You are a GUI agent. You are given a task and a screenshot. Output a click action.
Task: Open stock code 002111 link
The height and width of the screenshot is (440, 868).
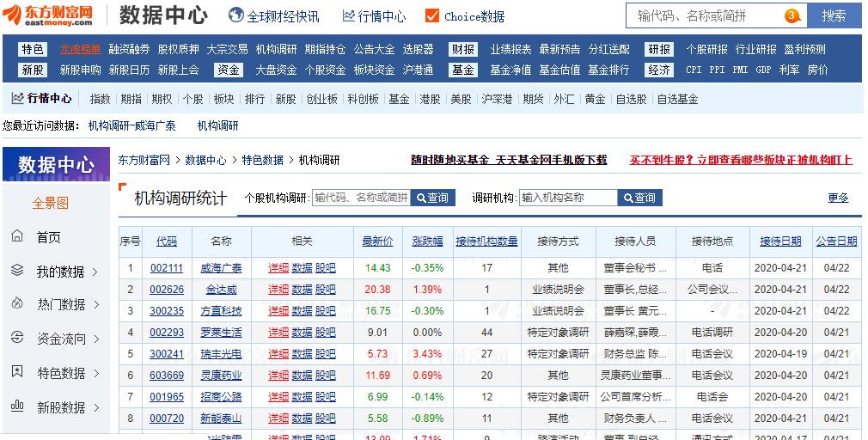pyautogui.click(x=167, y=268)
